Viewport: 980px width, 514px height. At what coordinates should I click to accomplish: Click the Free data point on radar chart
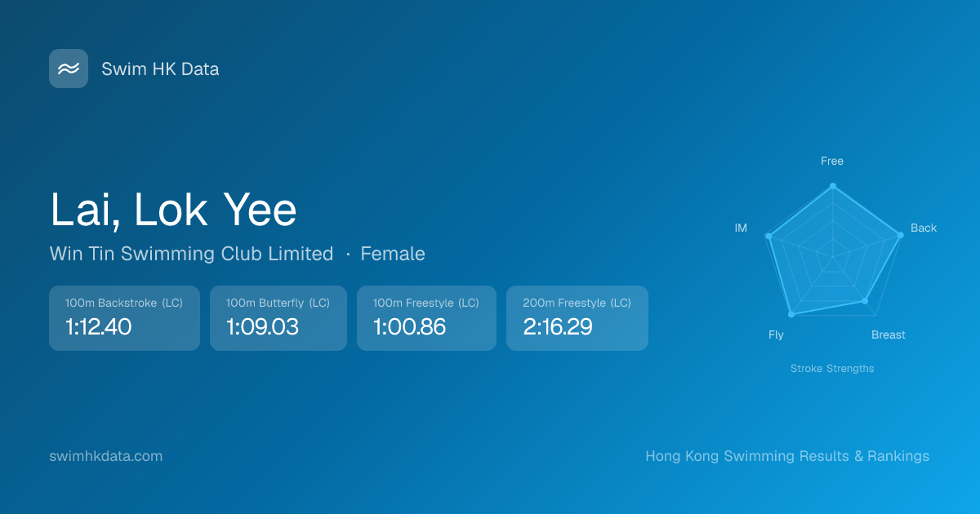pyautogui.click(x=833, y=186)
